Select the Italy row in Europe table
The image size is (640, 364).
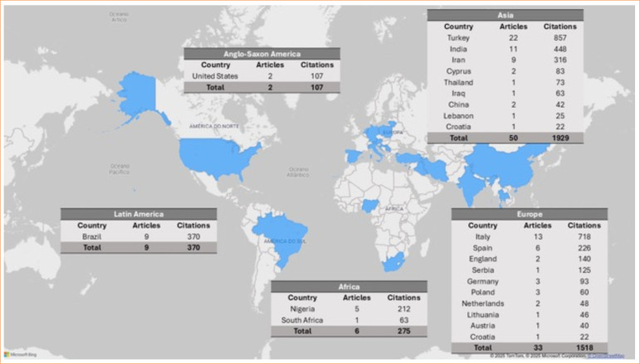tap(530, 237)
